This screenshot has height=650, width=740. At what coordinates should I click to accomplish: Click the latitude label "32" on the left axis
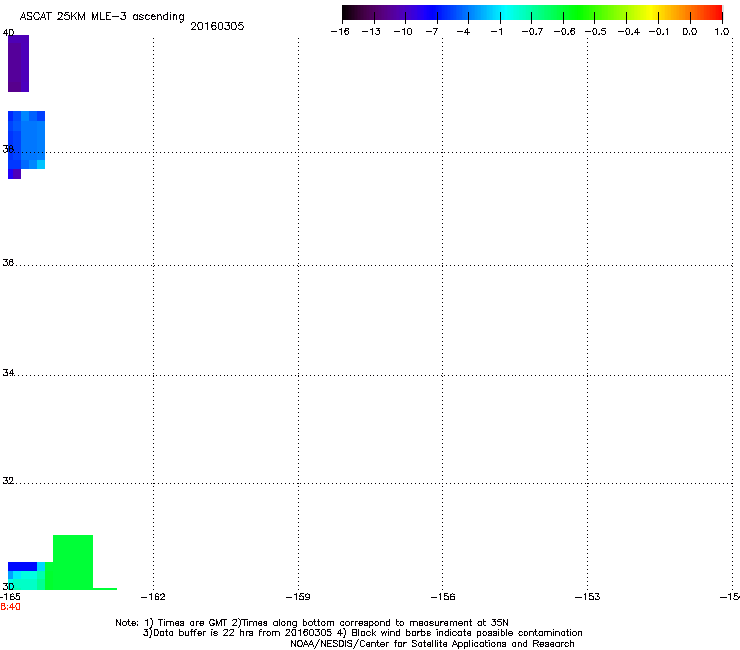(x=8, y=481)
